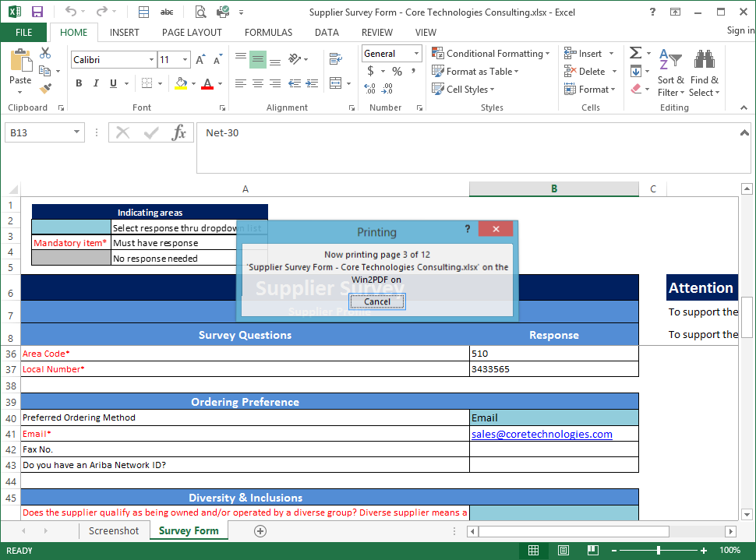Switch to the FORMULAS tab
The height and width of the screenshot is (560, 756).
pyautogui.click(x=269, y=32)
